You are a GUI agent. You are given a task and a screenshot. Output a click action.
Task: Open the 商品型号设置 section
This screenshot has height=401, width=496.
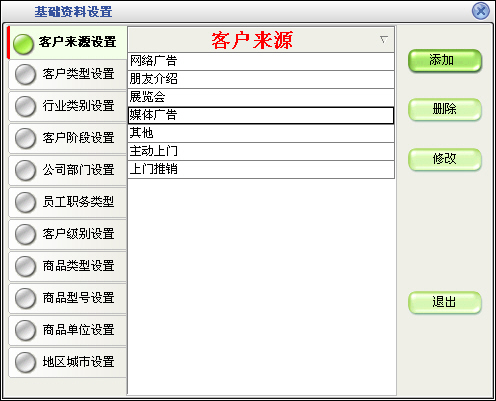67,298
